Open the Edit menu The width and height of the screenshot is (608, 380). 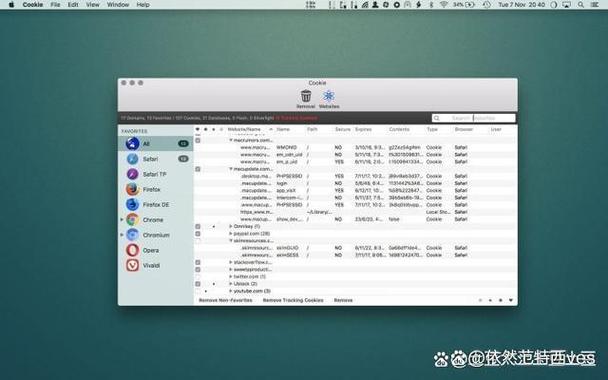click(73, 5)
